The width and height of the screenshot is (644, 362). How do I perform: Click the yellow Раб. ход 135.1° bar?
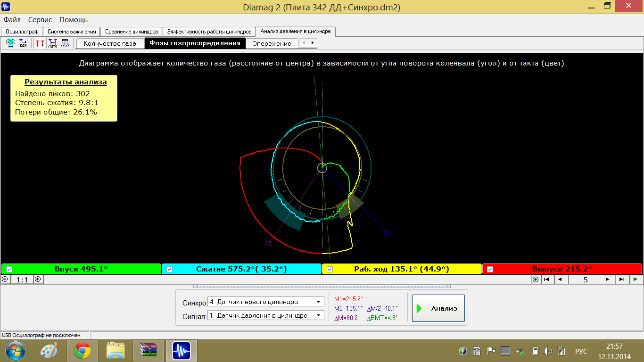pos(402,269)
